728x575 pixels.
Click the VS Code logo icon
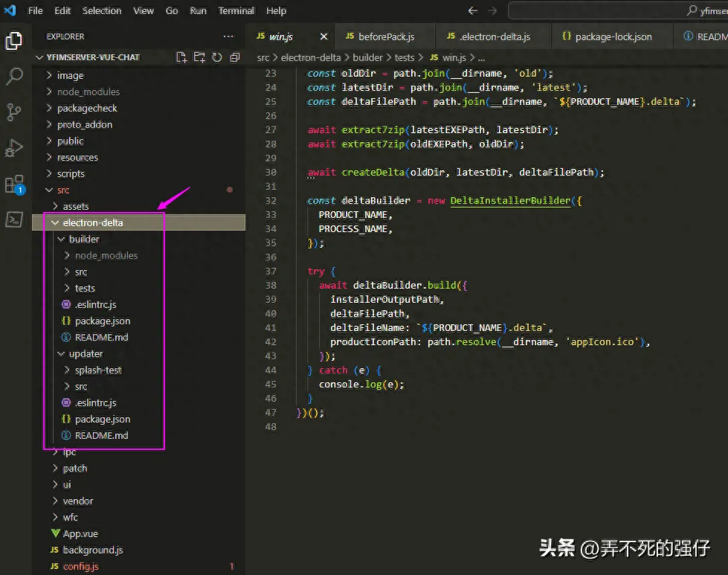(x=10, y=10)
